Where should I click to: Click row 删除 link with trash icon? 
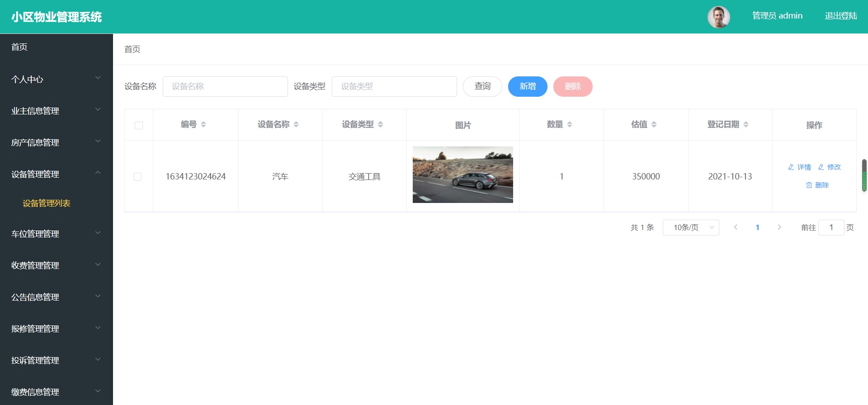(x=817, y=185)
